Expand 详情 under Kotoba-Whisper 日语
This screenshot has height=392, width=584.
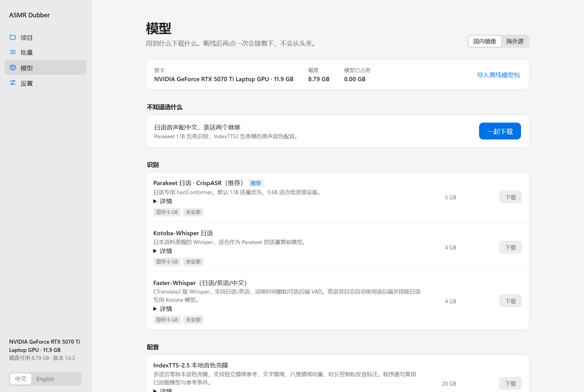pos(163,251)
